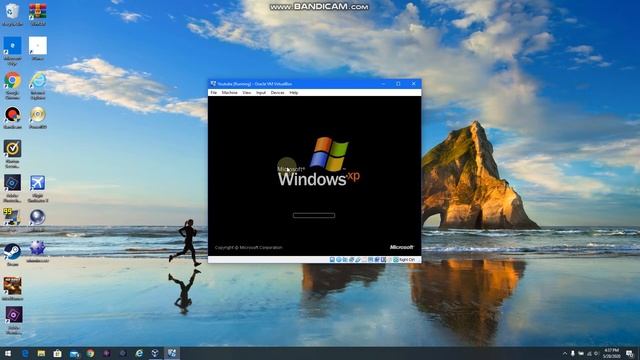
Task: Open the purple Adobe desktop shortcut
Action: 13,320
